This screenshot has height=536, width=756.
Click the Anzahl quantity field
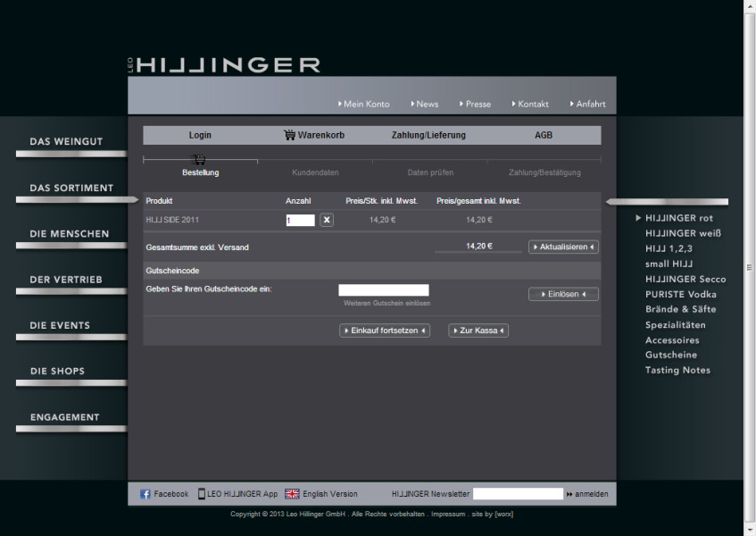(x=301, y=221)
